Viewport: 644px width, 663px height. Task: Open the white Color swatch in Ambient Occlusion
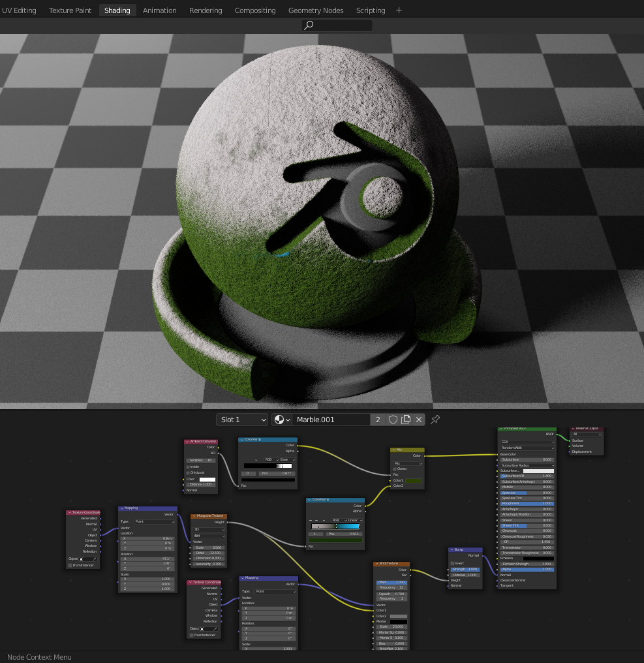pyautogui.click(x=207, y=480)
